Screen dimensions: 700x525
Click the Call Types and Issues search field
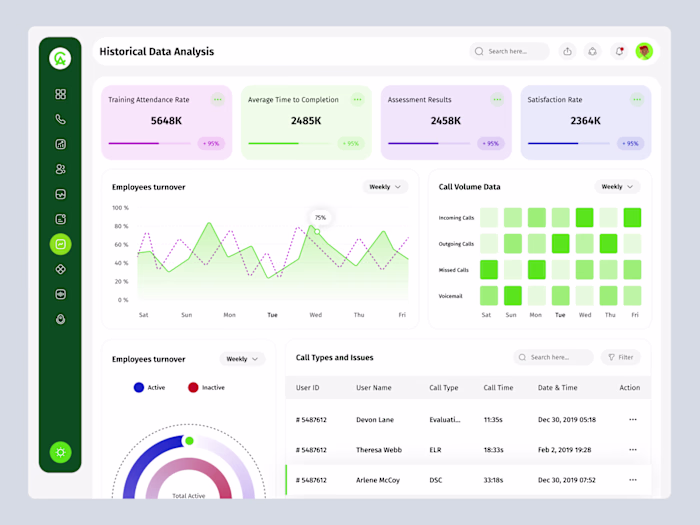click(553, 357)
